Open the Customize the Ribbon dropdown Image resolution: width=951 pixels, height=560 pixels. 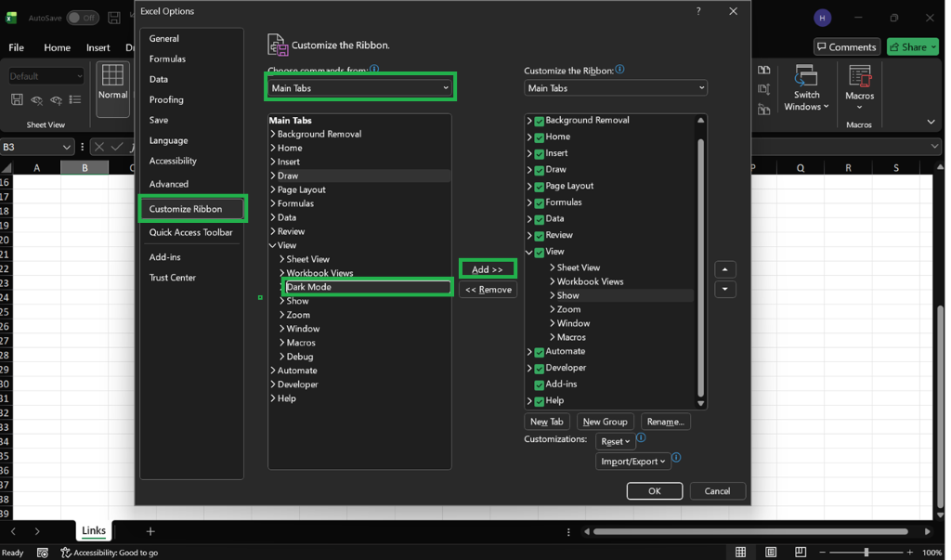(615, 88)
